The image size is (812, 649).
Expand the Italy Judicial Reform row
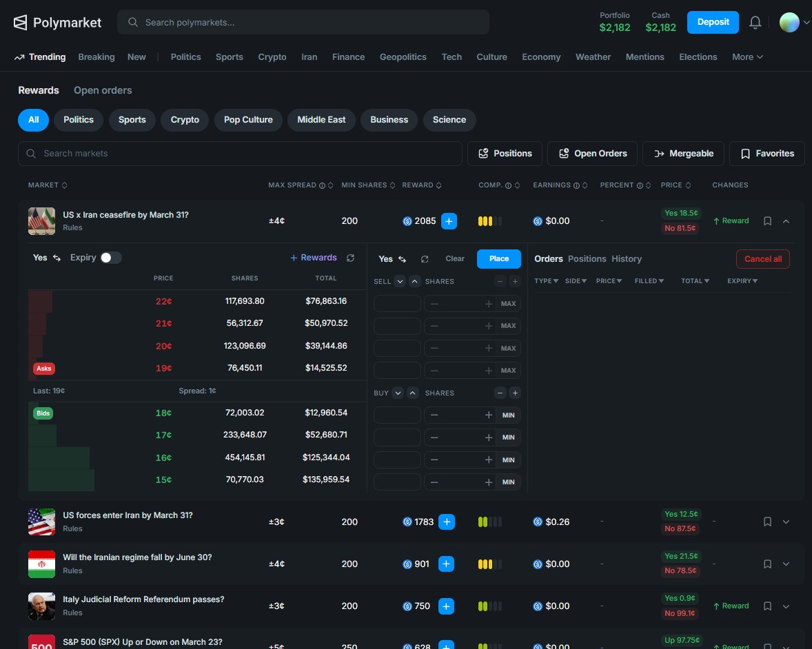tap(786, 606)
